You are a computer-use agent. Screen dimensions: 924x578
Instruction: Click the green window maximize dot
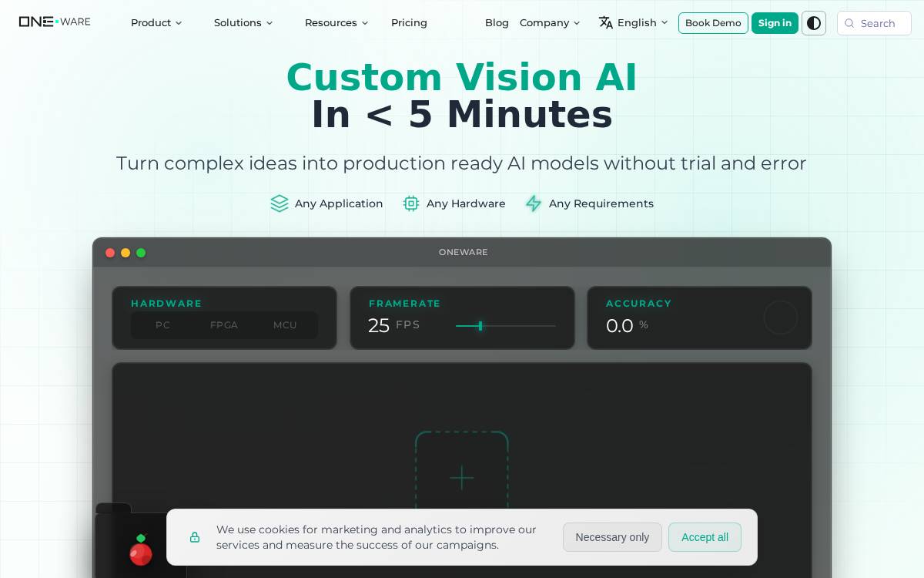click(x=141, y=253)
